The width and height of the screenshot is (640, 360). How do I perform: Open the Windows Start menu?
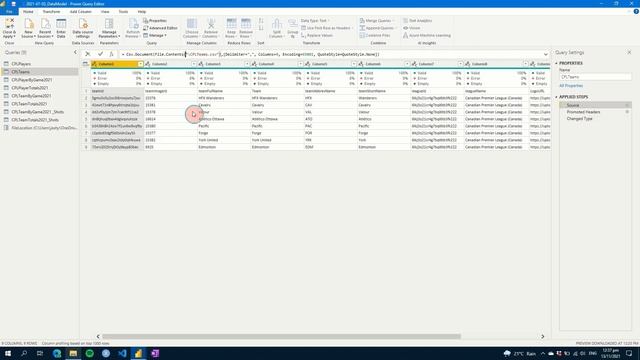[8, 353]
